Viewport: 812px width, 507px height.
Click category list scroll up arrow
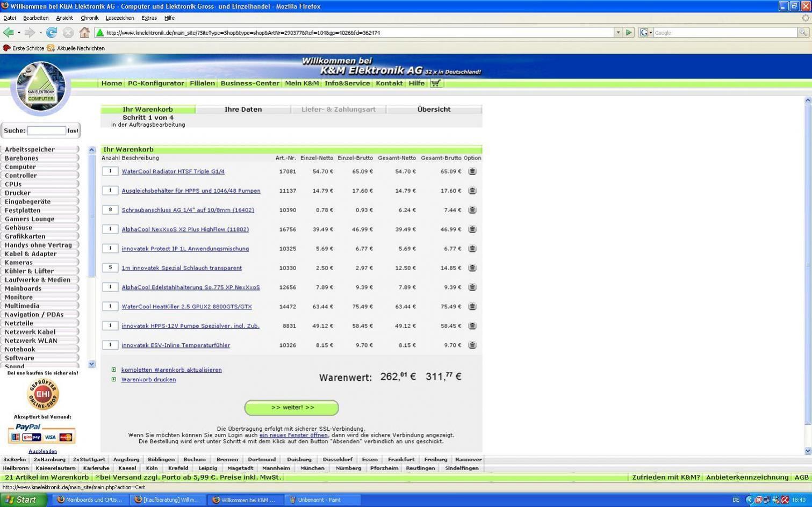point(91,150)
